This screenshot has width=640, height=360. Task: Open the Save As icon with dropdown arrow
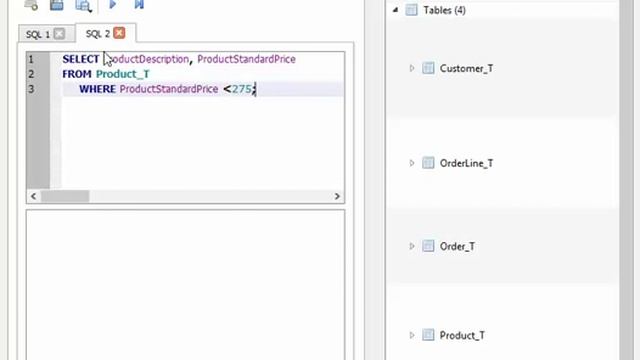[84, 5]
